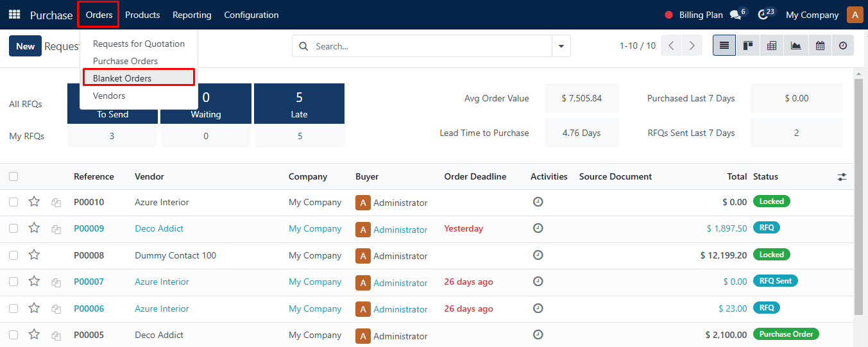Star the P00007 order as favorite

coord(34,282)
